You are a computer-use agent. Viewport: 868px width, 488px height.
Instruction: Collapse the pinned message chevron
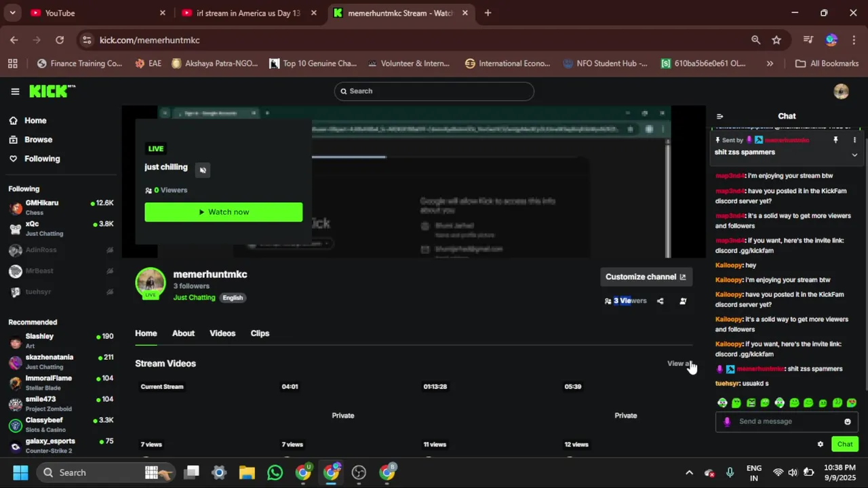click(854, 155)
